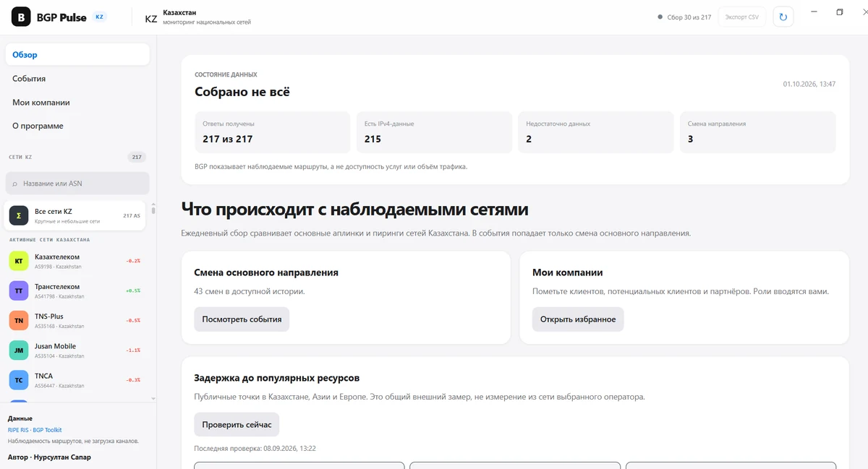Open the Обзор section

77,55
